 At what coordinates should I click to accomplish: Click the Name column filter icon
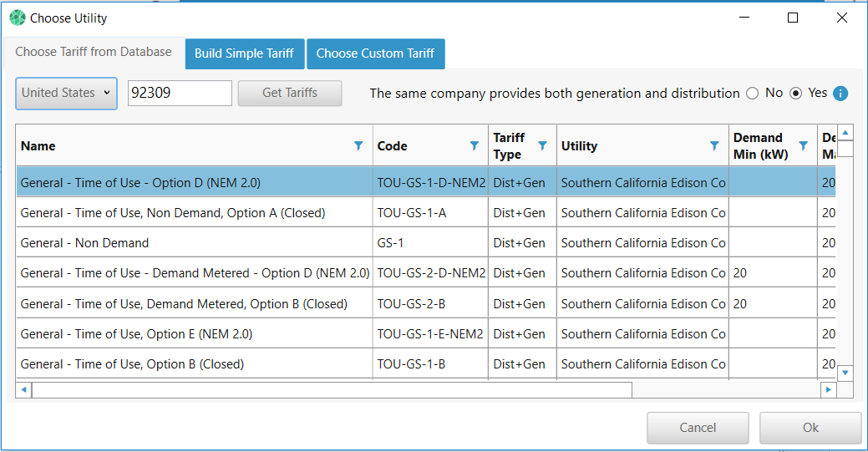[x=358, y=145]
